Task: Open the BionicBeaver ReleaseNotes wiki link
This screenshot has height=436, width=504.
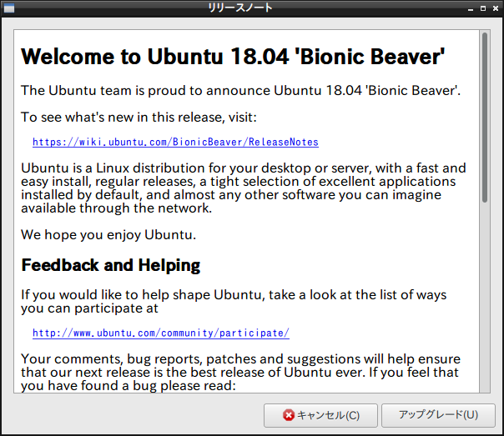Action: click(175, 142)
